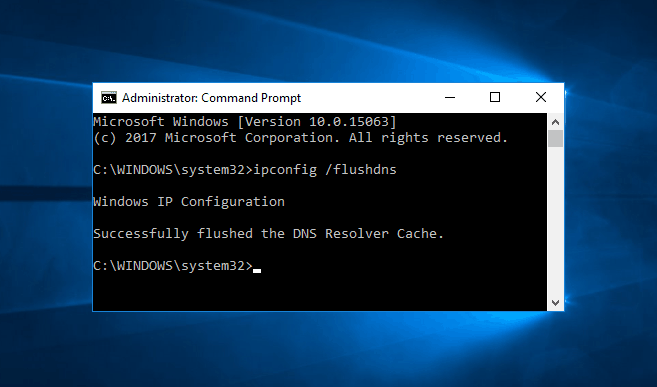Screen dimensions: 657x387
Task: Click the "Microsoft Windows [Version 10.0.15063]" line
Action: [245, 122]
